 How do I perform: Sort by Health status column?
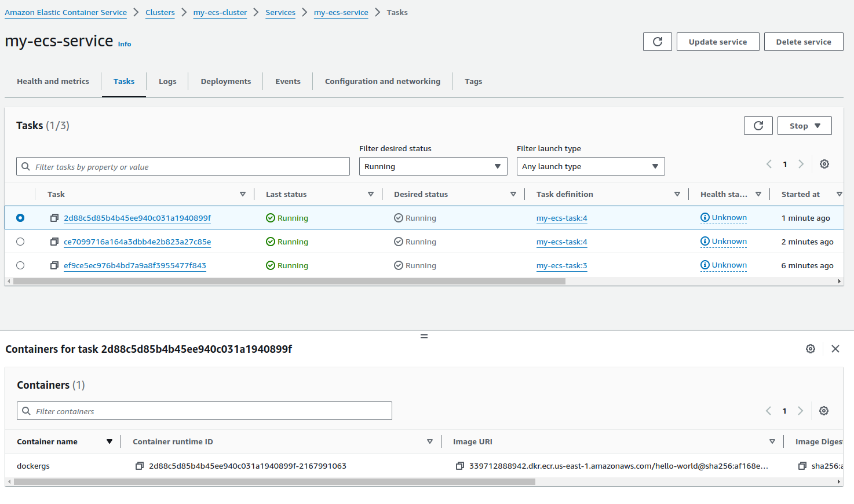coord(758,194)
